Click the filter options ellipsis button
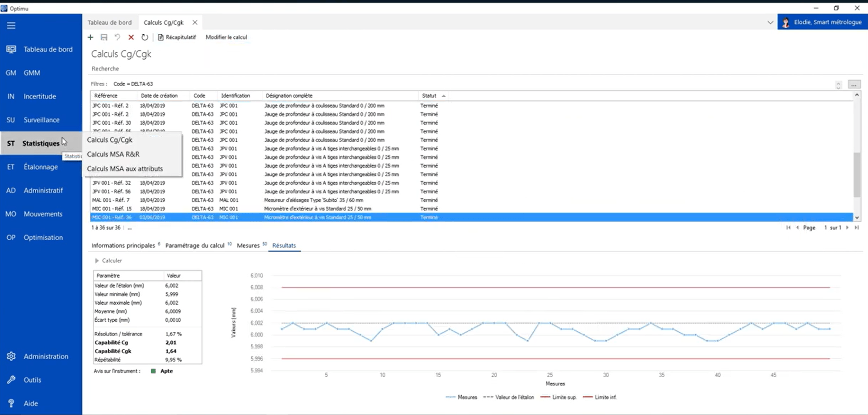The width and height of the screenshot is (868, 415). click(854, 84)
